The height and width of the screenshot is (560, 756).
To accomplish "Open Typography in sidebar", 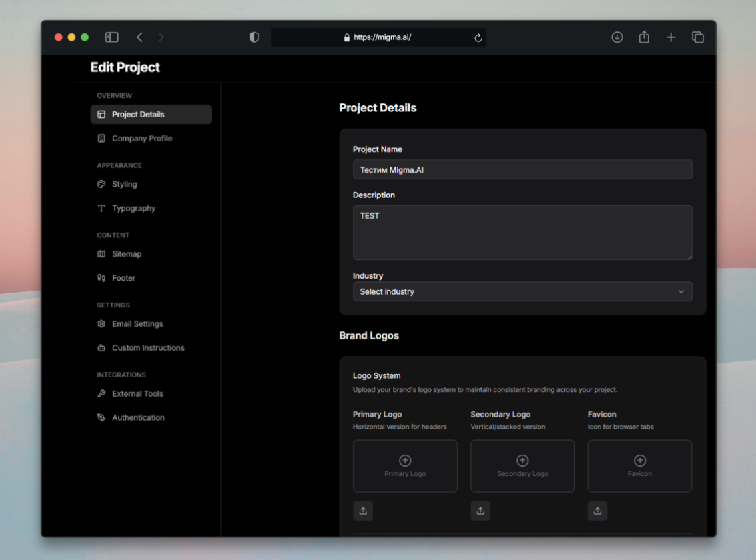I will coord(133,209).
